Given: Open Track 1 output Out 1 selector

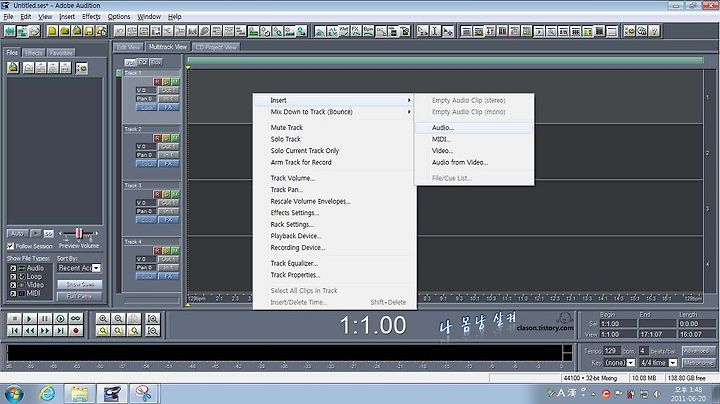Looking at the screenshot, I should click(x=168, y=90).
